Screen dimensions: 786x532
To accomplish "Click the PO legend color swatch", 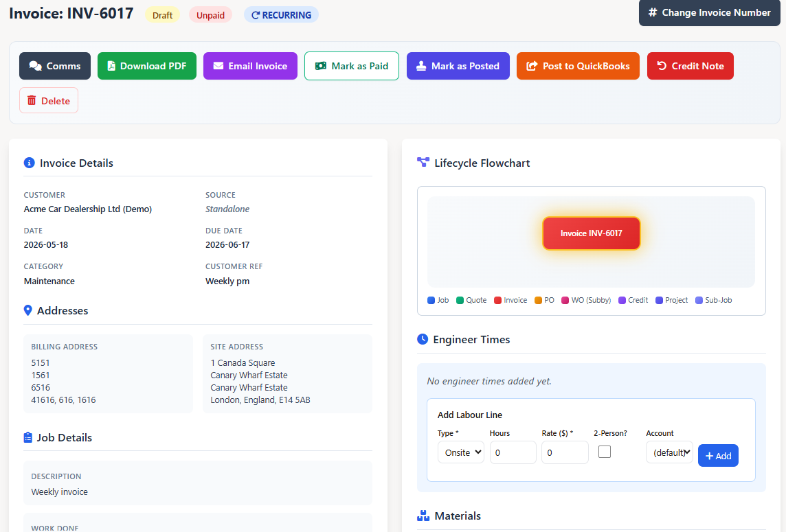I will 539,300.
